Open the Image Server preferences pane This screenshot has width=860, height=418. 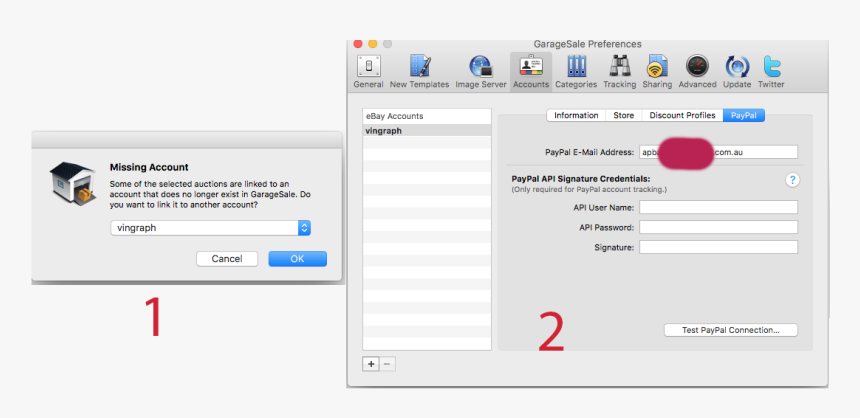(480, 72)
